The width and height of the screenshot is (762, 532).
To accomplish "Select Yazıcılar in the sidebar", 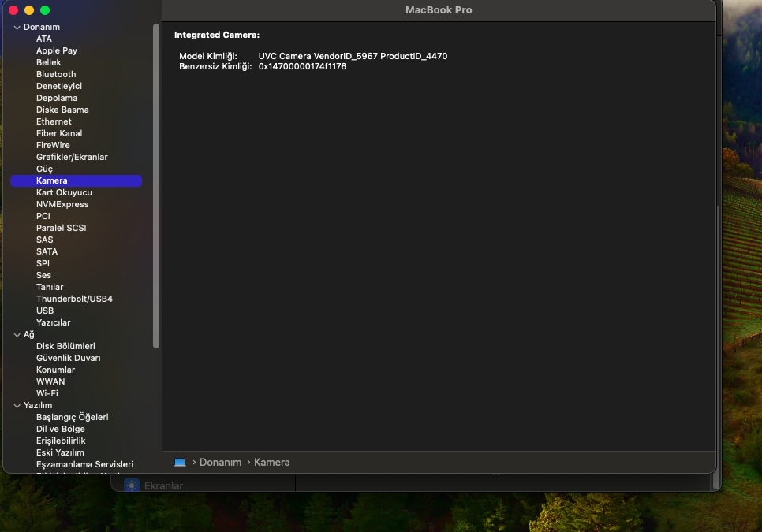I will pos(53,322).
